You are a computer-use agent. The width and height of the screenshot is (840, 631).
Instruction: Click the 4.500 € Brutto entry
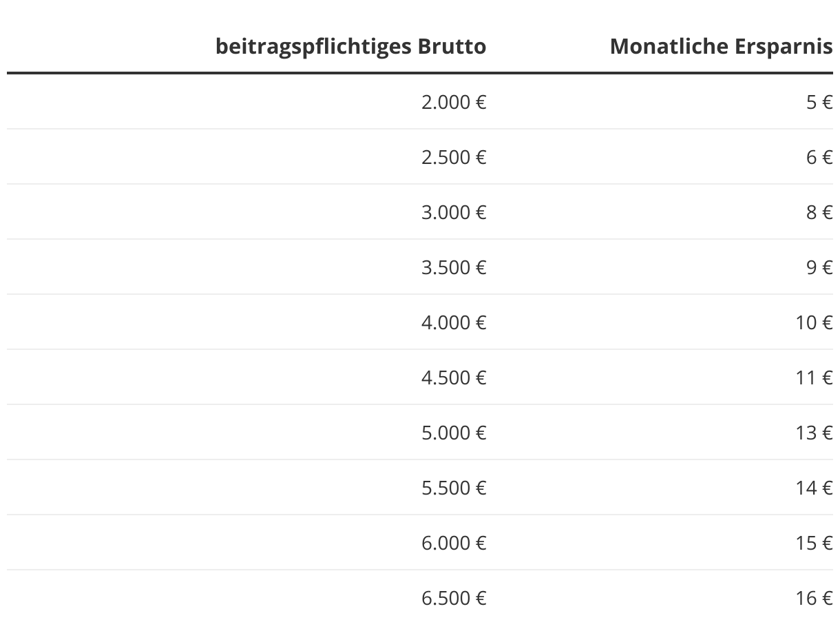(x=454, y=377)
